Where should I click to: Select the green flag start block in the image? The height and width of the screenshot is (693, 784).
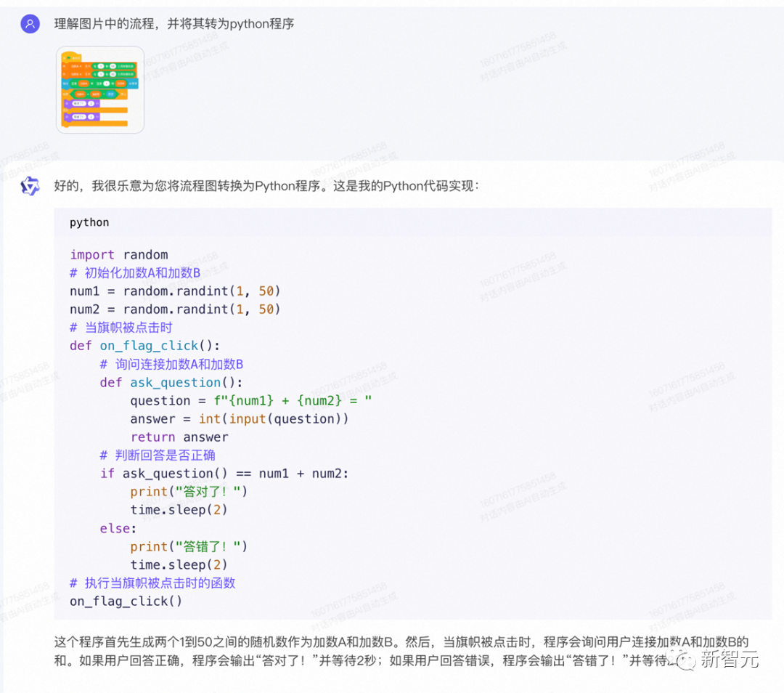tap(70, 57)
